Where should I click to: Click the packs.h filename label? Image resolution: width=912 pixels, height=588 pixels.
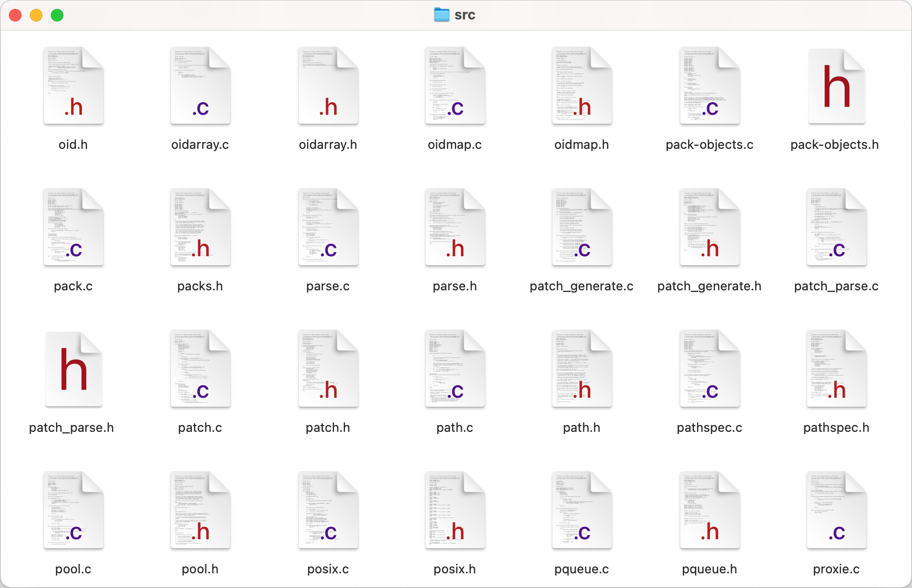point(200,286)
